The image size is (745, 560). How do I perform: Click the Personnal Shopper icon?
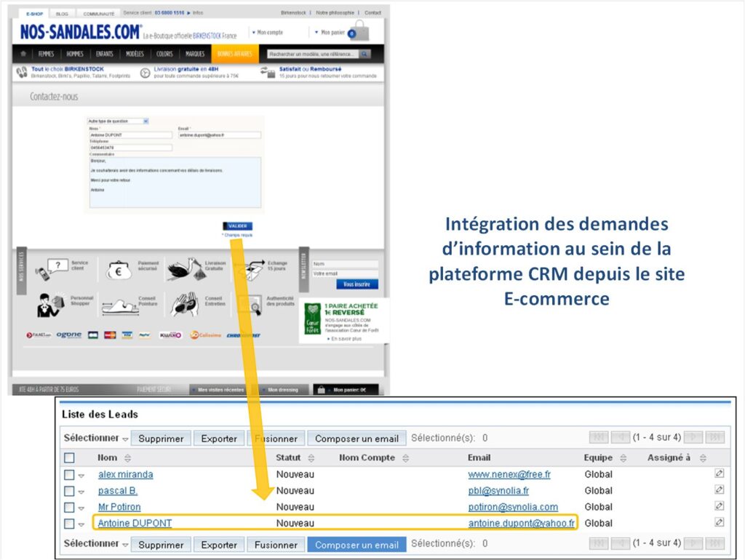tap(51, 303)
